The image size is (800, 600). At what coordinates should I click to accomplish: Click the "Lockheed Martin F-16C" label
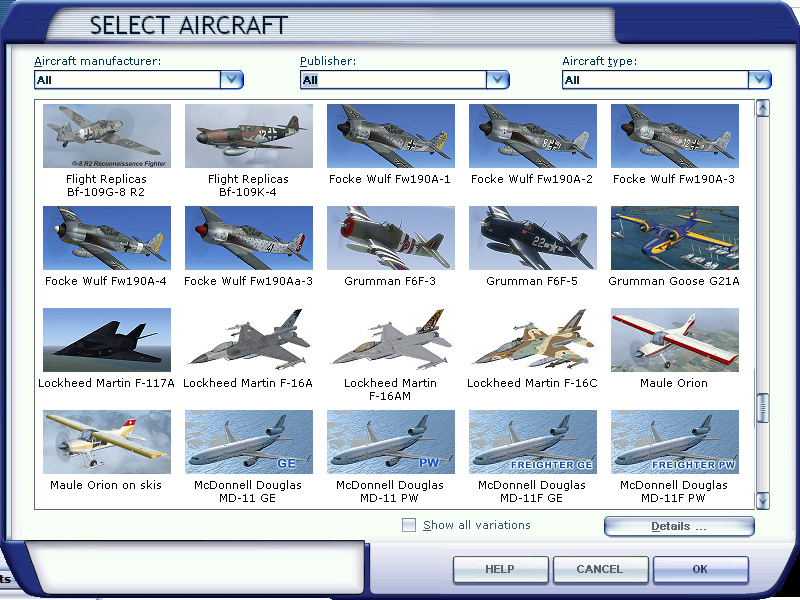click(x=532, y=383)
